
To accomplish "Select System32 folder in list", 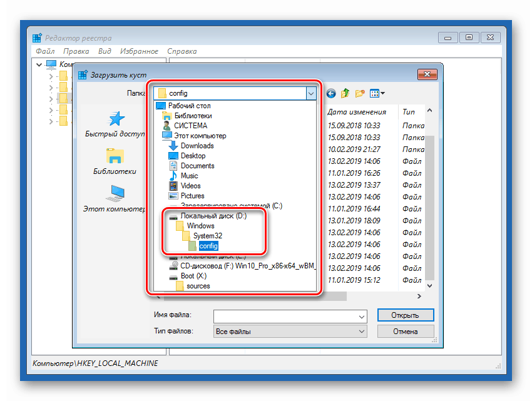I will (x=208, y=236).
